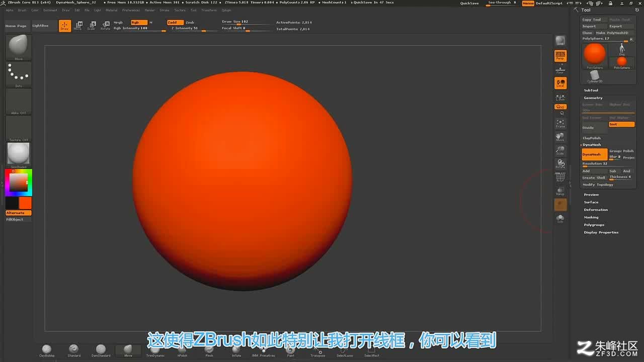This screenshot has height=362, width=644.
Task: Toggle PolyF wireframe display
Action: [x=560, y=177]
